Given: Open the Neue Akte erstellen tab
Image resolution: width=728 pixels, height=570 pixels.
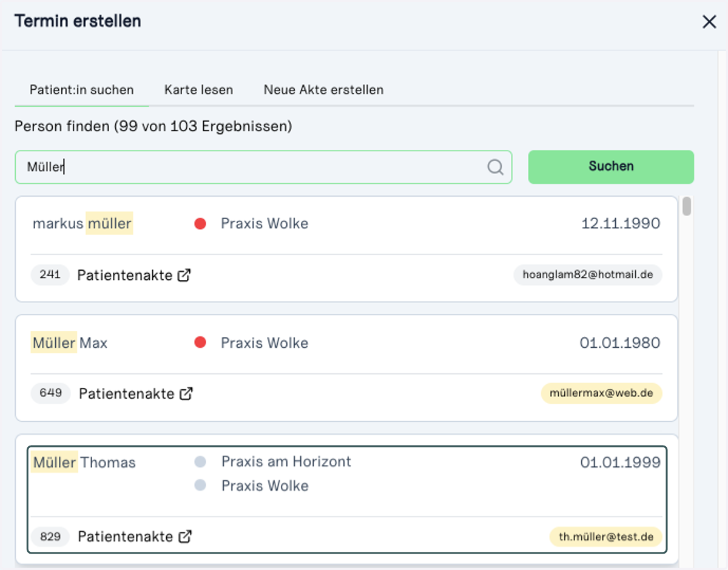Looking at the screenshot, I should pos(323,90).
